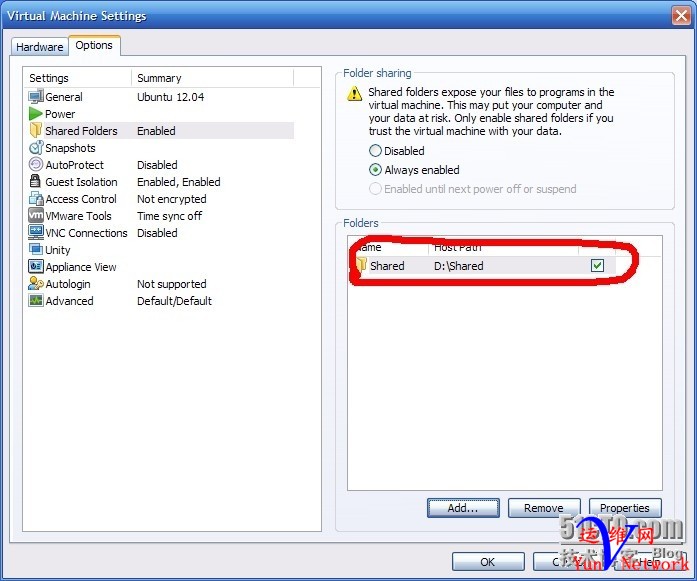Click the Summary column header
The width and height of the screenshot is (697, 581).
coord(212,78)
